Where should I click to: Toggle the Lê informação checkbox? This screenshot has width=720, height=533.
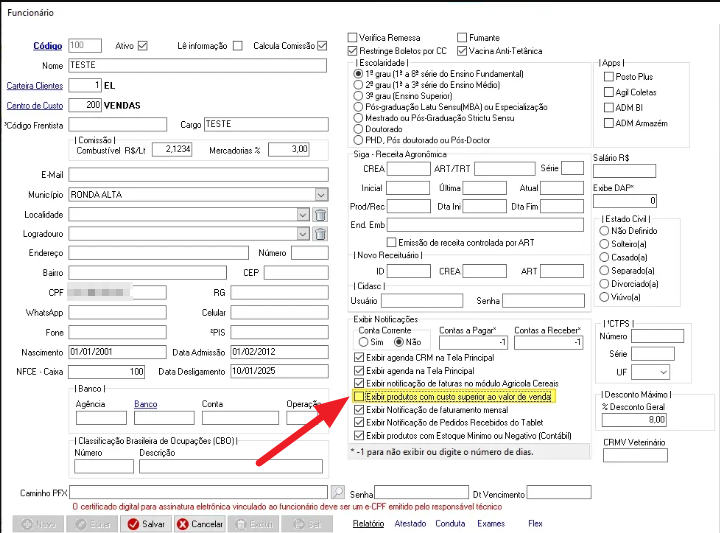click(x=237, y=45)
